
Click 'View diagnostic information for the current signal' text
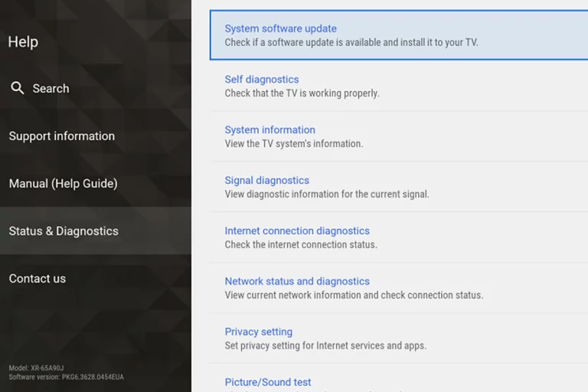[x=327, y=194]
